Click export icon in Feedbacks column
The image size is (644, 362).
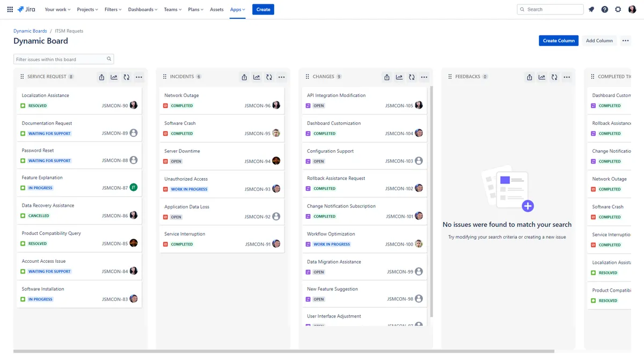[530, 77]
